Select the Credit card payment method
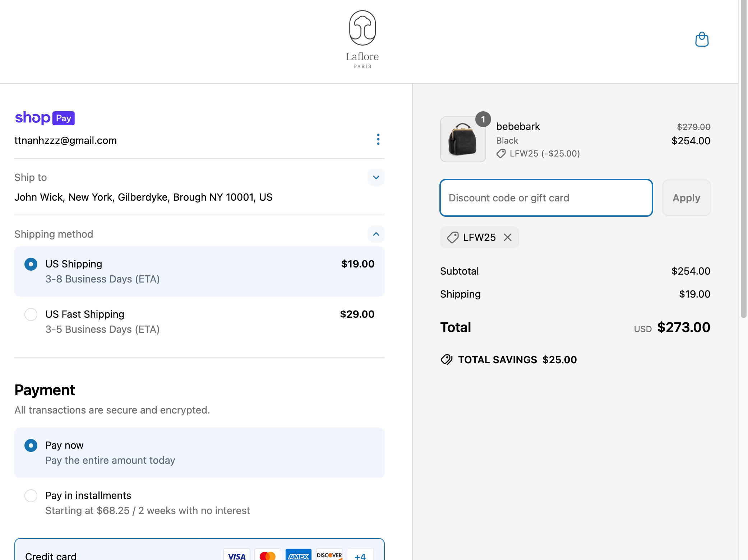The image size is (748, 560). pos(51,555)
